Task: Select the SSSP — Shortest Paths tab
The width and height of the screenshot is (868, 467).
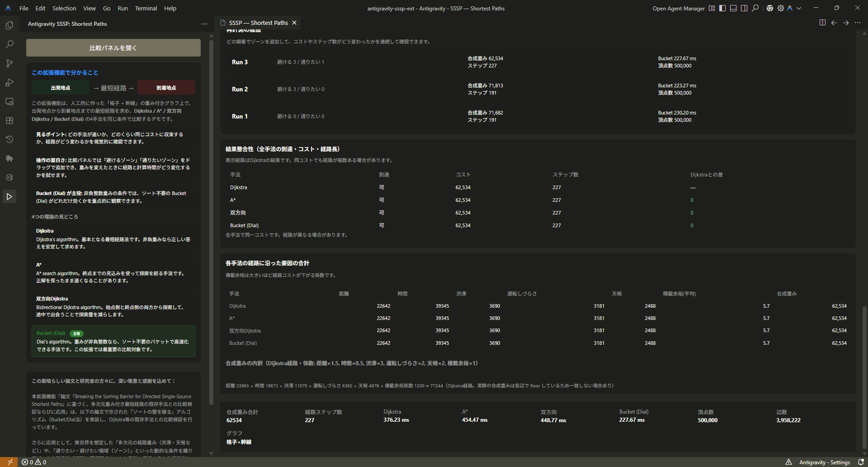Action: click(258, 23)
